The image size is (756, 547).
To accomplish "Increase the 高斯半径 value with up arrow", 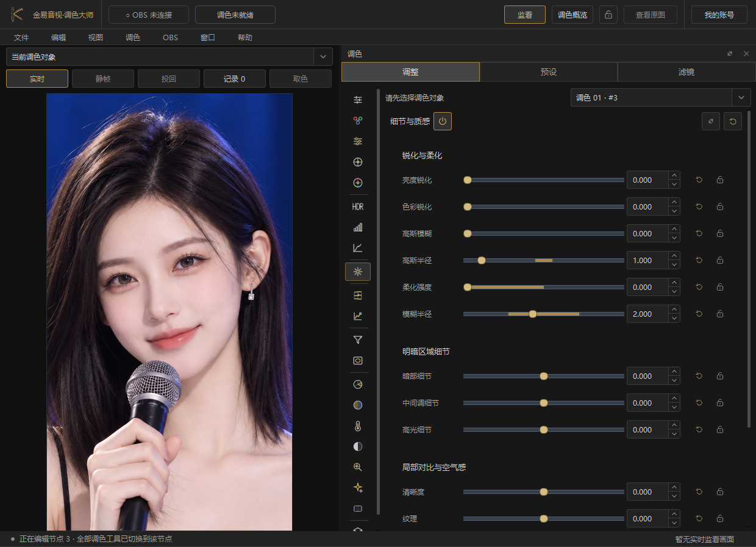I will coord(674,256).
